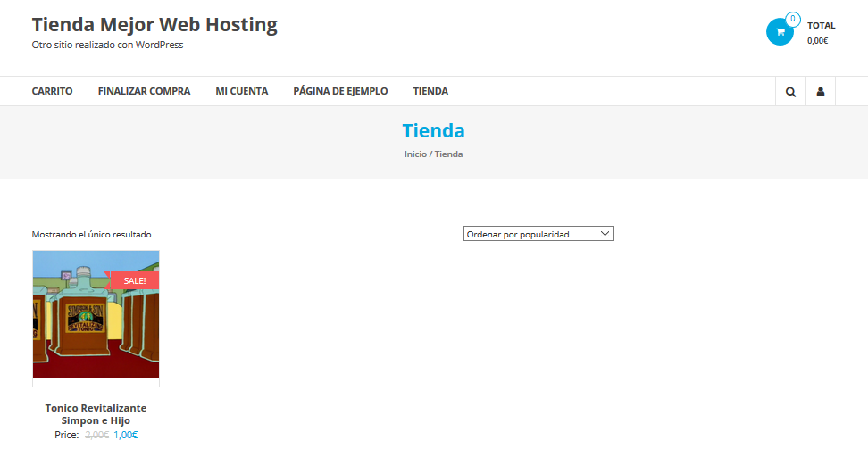Click the Otro sitio realizado con WordPress tagline
Image resolution: width=868 pixels, height=474 pixels.
click(x=107, y=45)
